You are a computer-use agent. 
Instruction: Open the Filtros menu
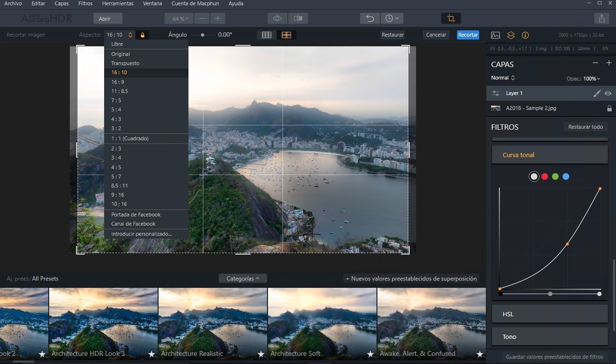click(x=86, y=3)
